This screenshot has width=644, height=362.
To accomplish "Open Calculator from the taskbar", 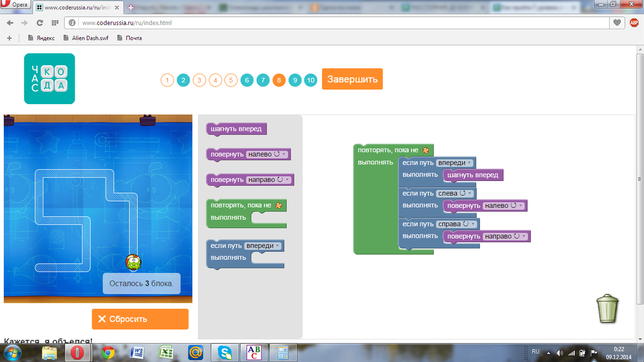I will [x=282, y=352].
